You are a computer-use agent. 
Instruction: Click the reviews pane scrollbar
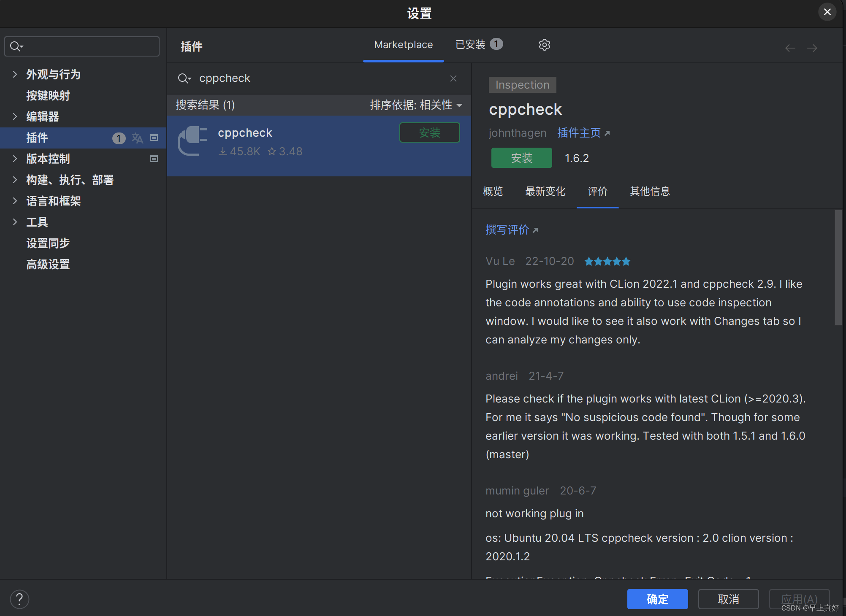tap(838, 267)
